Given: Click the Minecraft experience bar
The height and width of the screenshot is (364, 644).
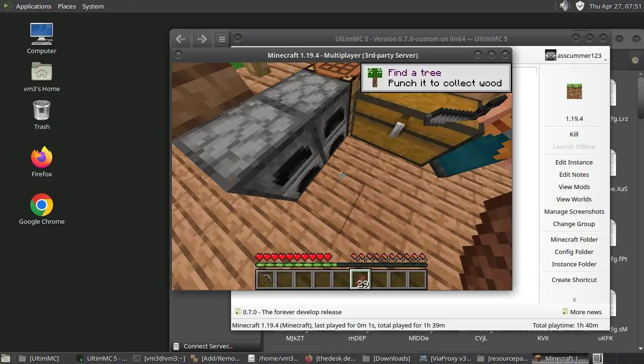Looking at the screenshot, I should tap(341, 265).
